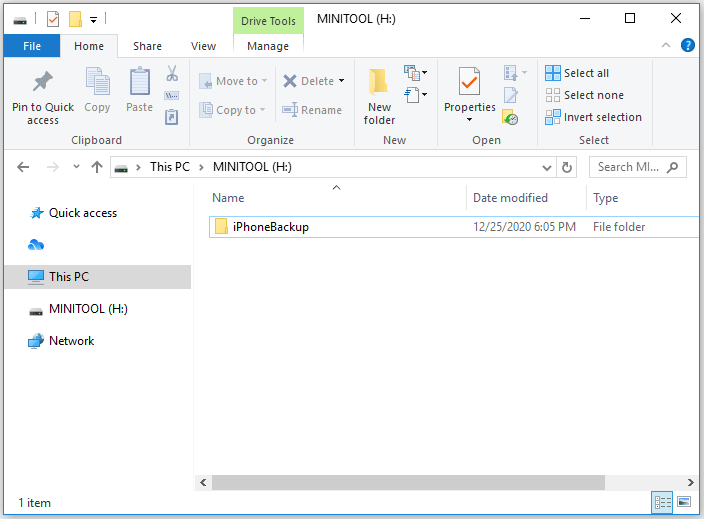This screenshot has width=704, height=519.
Task: Click the Cut scissors icon
Action: [x=172, y=73]
